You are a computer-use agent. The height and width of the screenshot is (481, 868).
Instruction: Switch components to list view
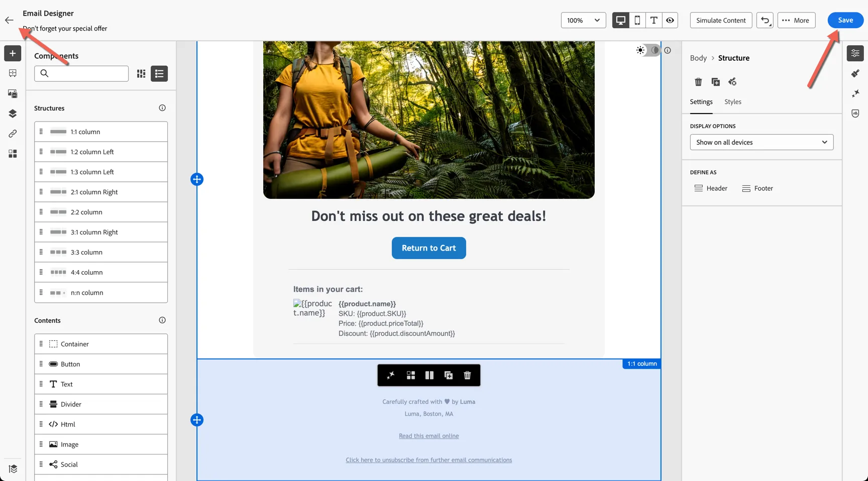[x=159, y=74]
